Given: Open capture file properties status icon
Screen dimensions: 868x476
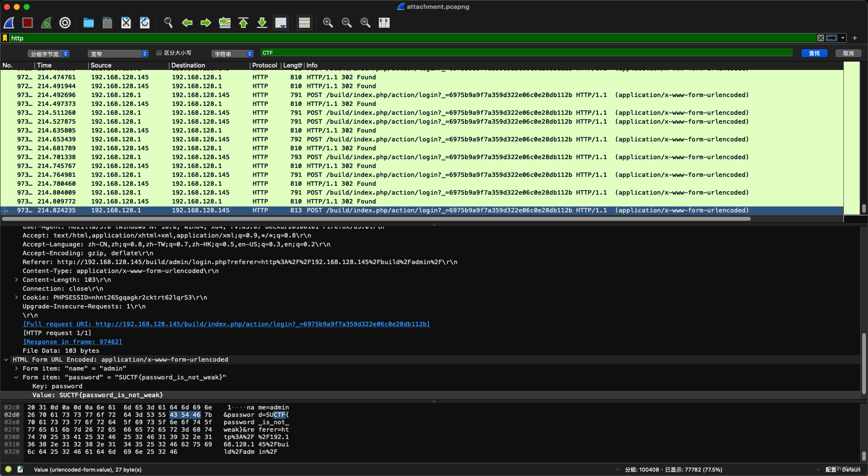Looking at the screenshot, I should (x=20, y=470).
